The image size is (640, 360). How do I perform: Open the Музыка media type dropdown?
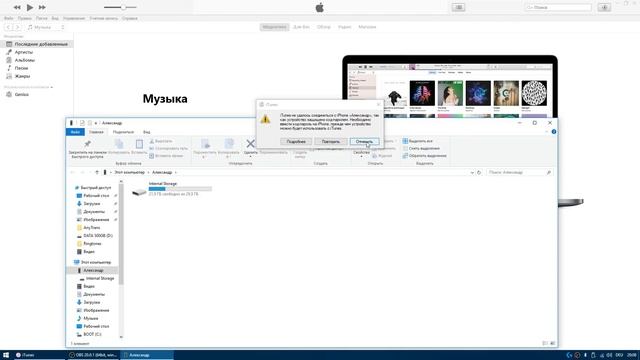click(46, 27)
